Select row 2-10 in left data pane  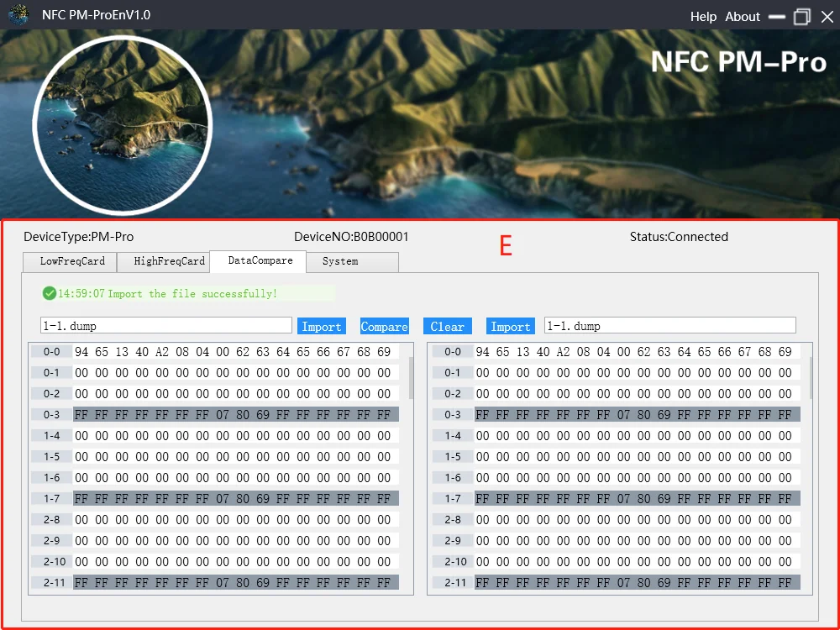[215, 561]
